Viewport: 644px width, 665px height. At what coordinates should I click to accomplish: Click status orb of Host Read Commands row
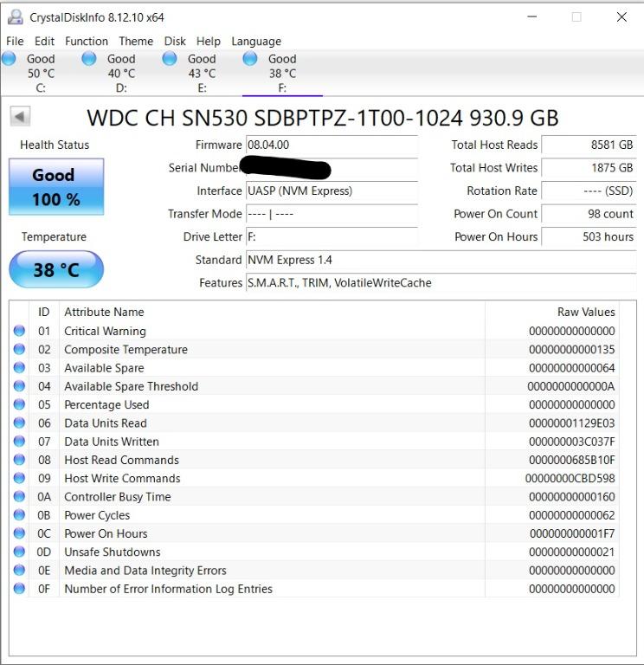19,459
